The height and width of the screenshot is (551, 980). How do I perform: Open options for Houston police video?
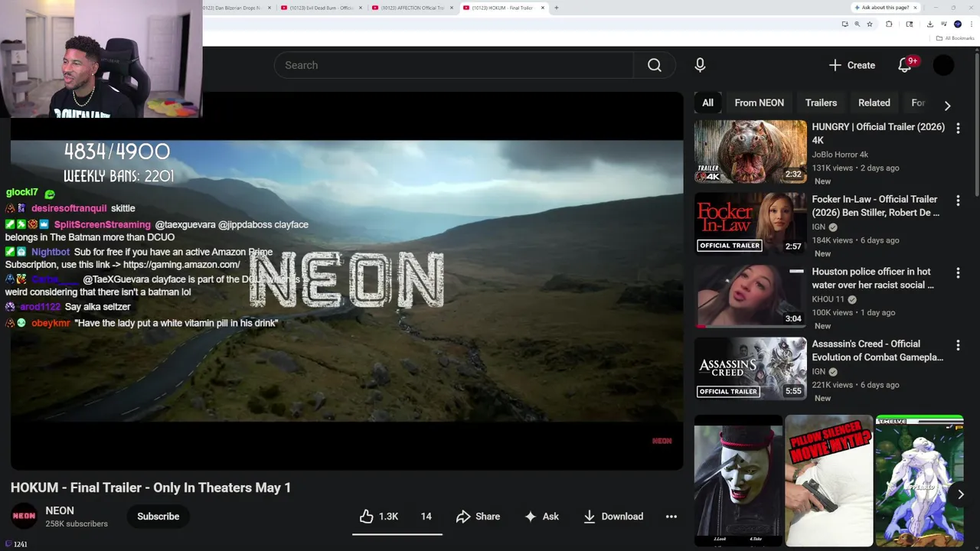click(958, 273)
